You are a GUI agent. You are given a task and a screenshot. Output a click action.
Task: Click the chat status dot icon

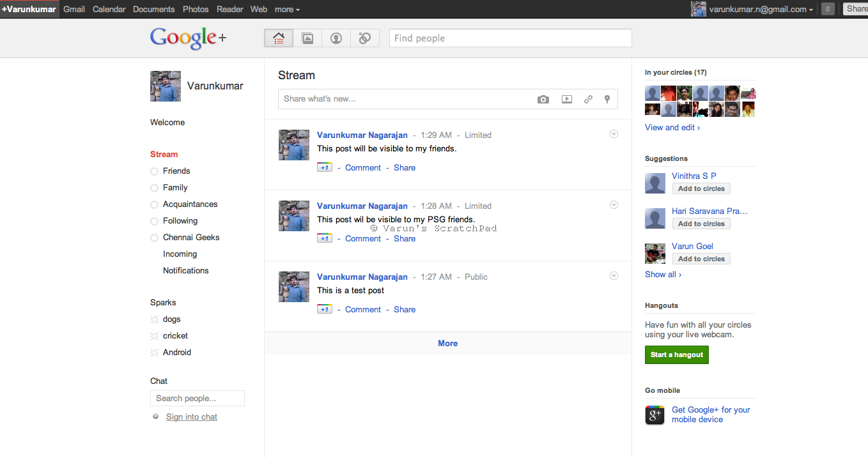pyautogui.click(x=156, y=416)
